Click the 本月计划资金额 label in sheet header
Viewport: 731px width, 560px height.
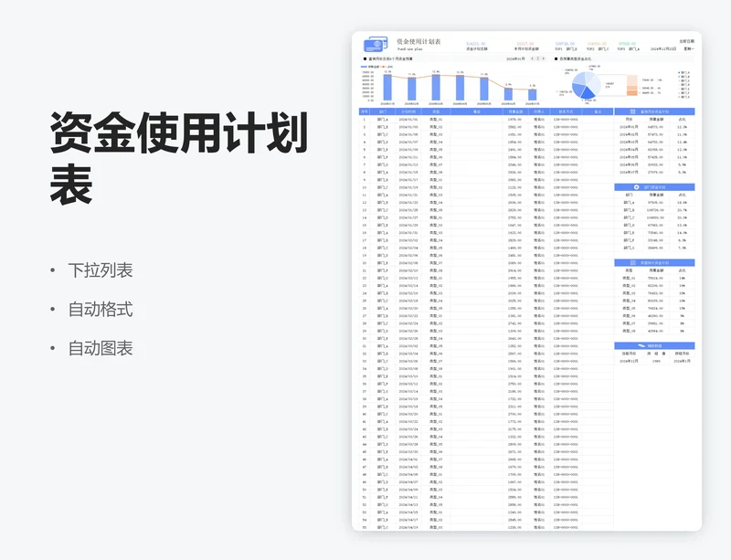(x=526, y=49)
